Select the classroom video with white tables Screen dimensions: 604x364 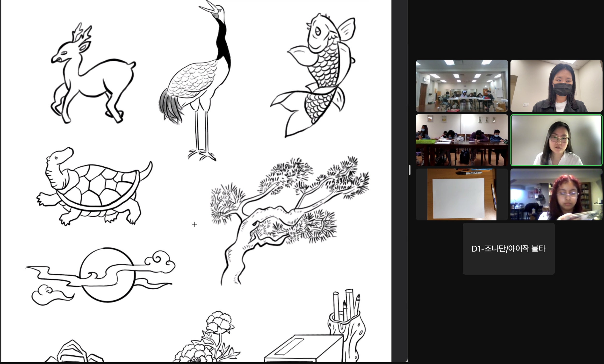[462, 86]
